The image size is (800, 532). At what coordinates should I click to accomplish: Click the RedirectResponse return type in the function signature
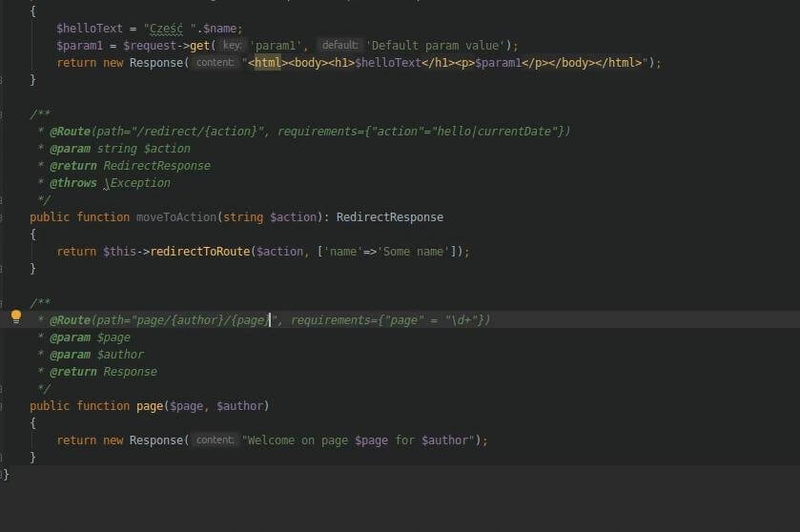click(x=390, y=217)
